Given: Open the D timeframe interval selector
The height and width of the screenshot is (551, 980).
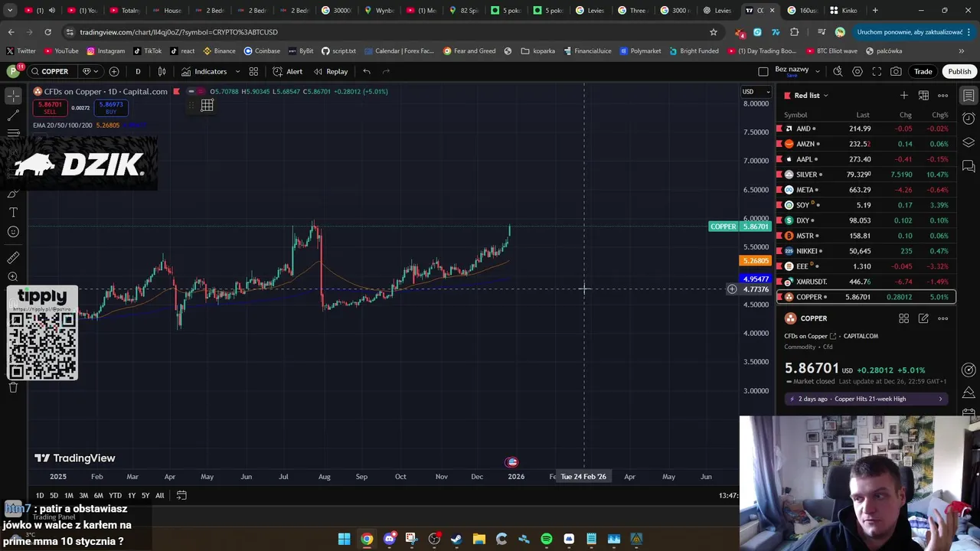Looking at the screenshot, I should (138, 71).
